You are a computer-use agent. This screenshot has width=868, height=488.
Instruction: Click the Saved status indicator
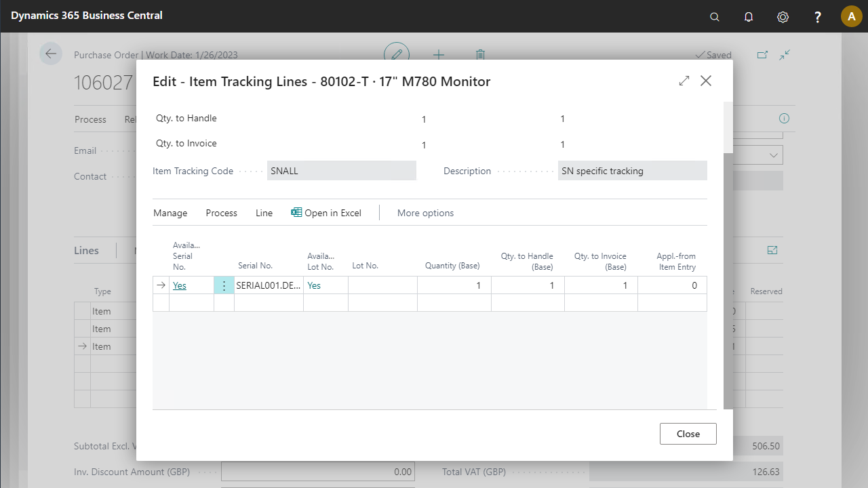tap(713, 55)
